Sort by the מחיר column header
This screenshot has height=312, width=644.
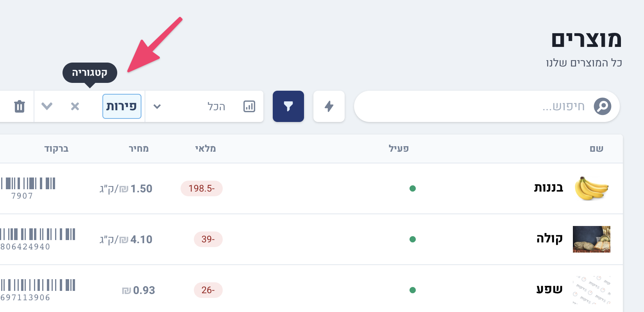tap(139, 149)
